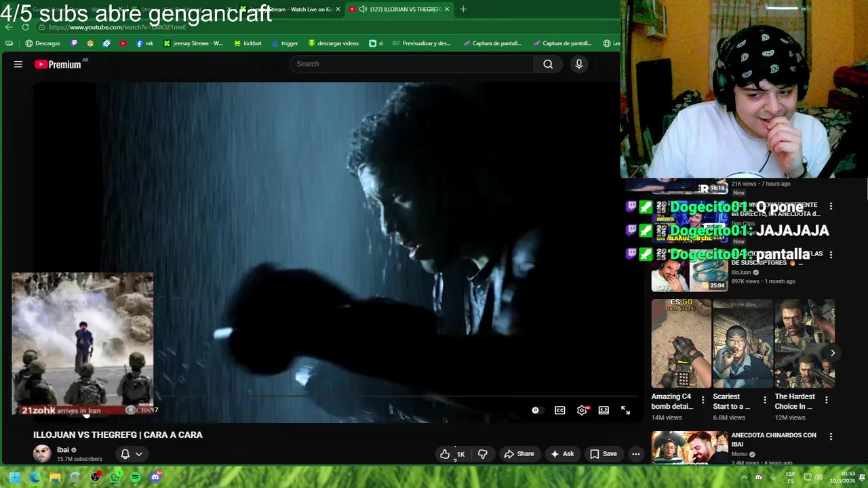Image resolution: width=868 pixels, height=488 pixels.
Task: Open the mk Facebook bookmark
Action: 144,43
